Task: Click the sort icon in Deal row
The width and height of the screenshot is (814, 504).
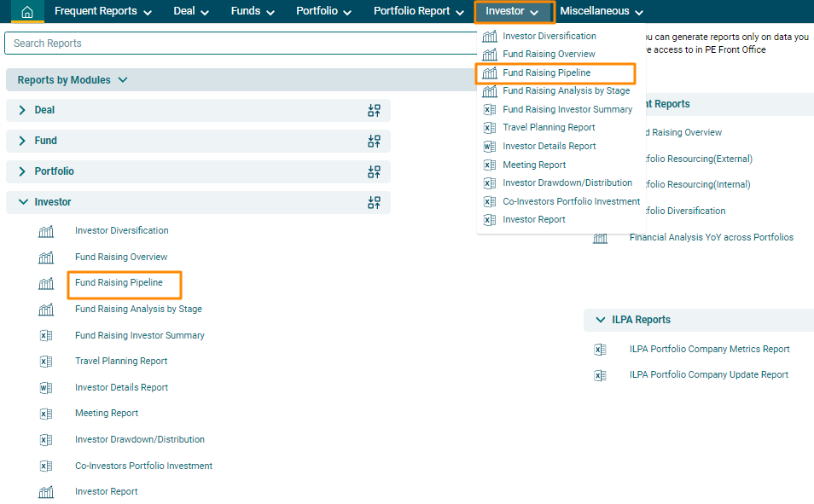Action: pos(374,110)
